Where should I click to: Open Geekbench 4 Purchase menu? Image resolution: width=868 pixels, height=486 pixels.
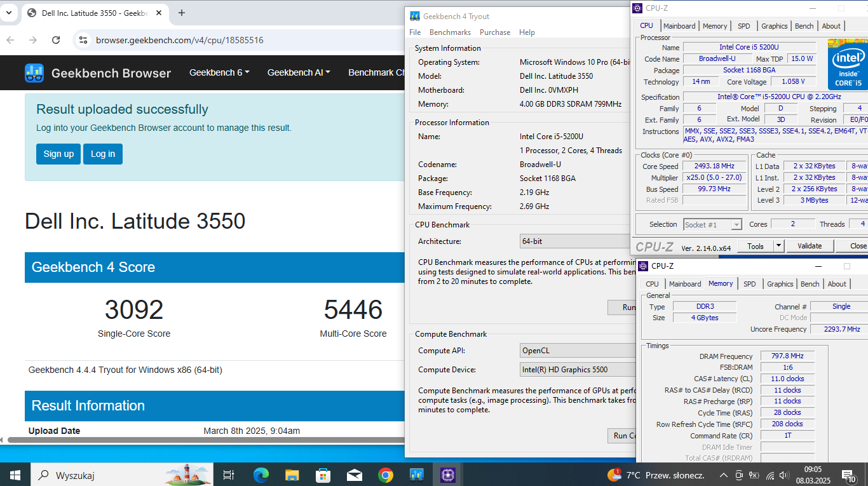pyautogui.click(x=495, y=32)
